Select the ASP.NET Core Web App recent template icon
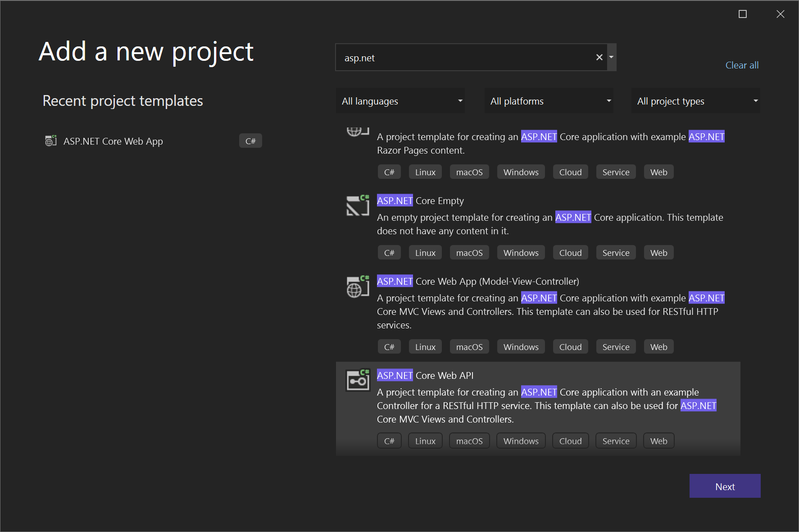799x532 pixels. 50,141
